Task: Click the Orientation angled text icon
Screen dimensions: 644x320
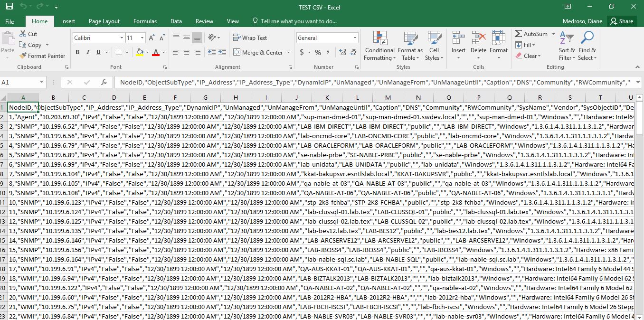Action: click(212, 38)
